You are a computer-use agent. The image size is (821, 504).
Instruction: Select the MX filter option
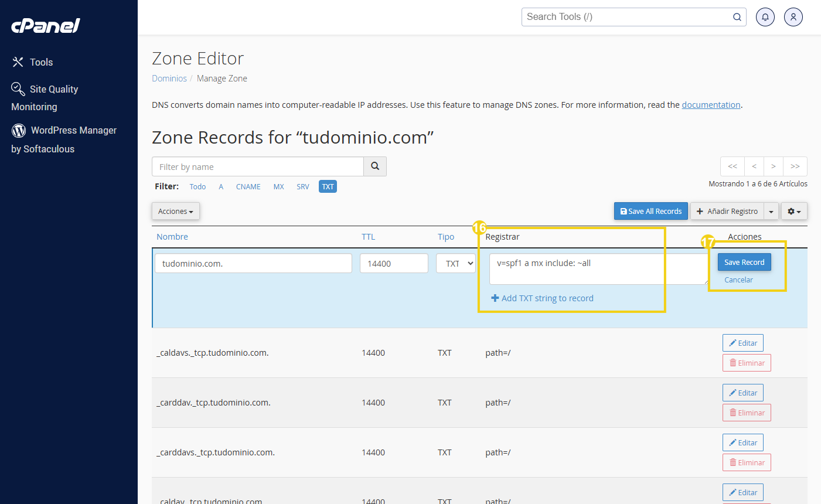(x=278, y=186)
